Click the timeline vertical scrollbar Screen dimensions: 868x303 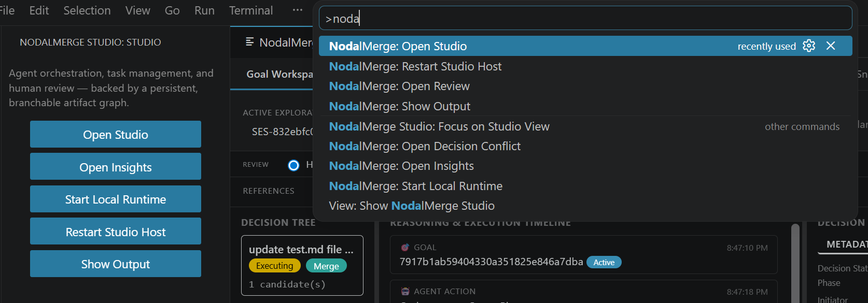(795, 263)
